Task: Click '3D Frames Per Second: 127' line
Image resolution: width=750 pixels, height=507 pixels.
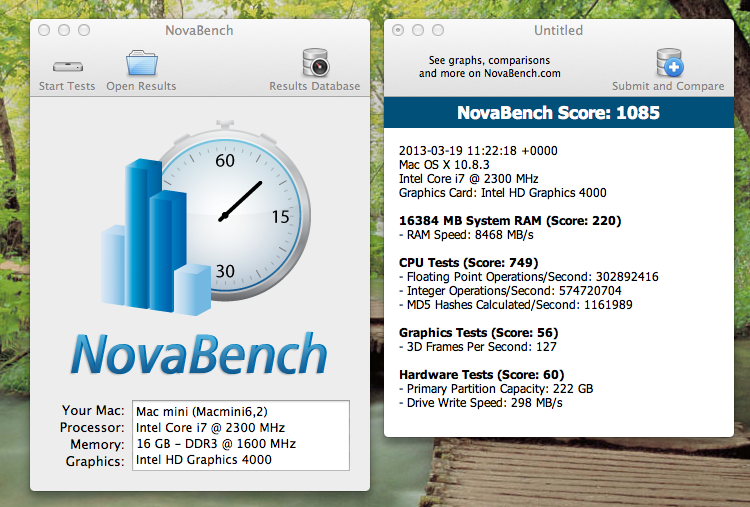Action: (x=478, y=347)
